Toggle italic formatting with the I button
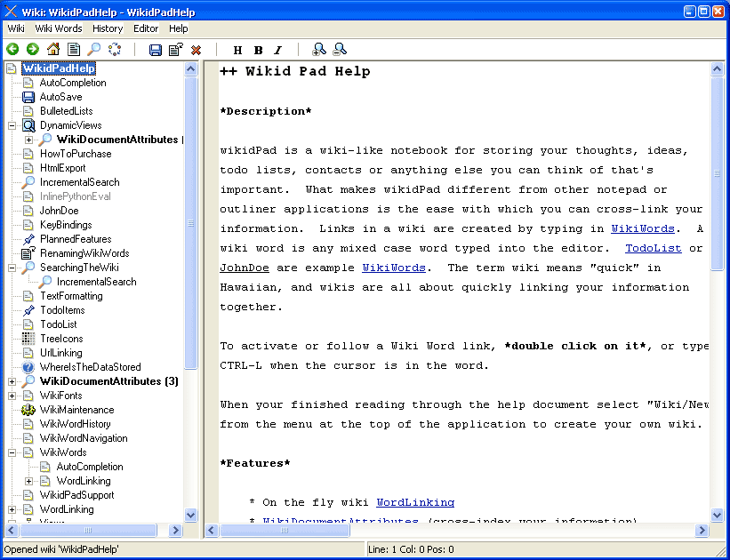The image size is (730, 560). pos(277,50)
